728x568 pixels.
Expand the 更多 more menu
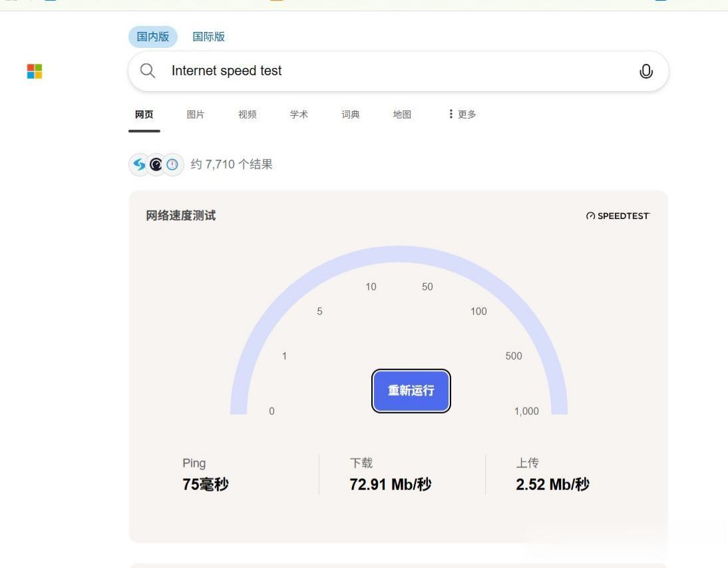(x=462, y=115)
